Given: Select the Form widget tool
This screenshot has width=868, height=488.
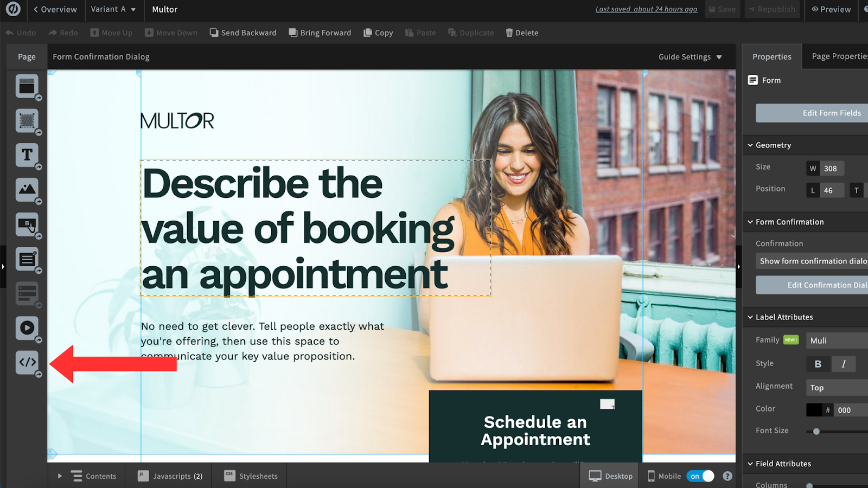Looking at the screenshot, I should 27,259.
